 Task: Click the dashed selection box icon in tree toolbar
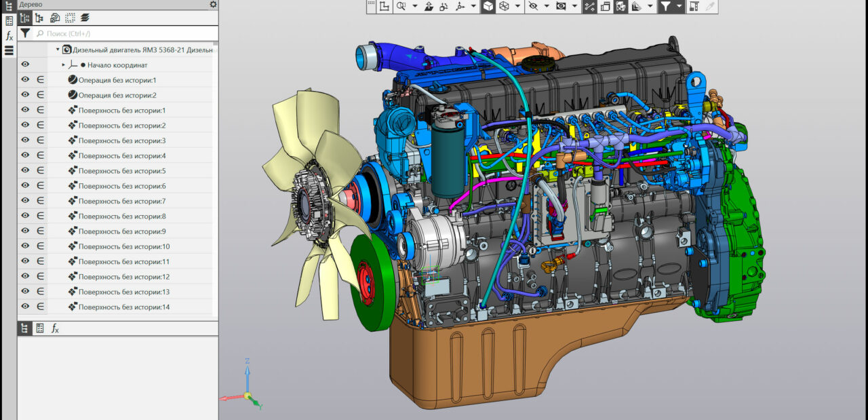click(70, 18)
